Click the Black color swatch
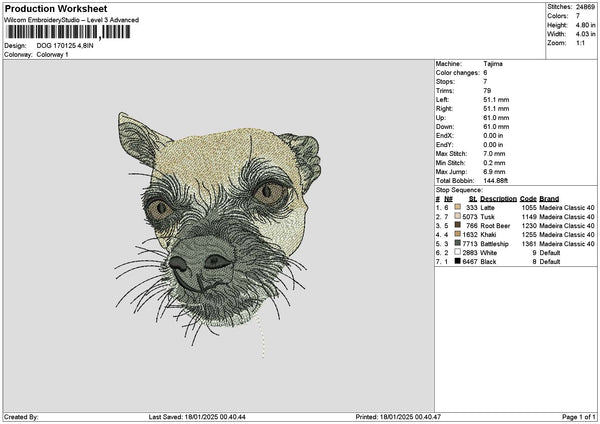Viewport: 600px width, 424px height. 458,261
